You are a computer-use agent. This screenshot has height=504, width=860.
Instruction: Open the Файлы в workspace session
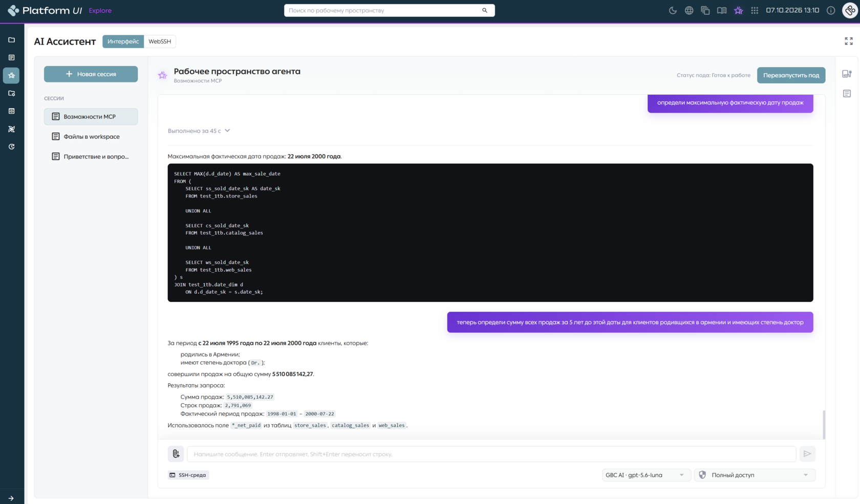(91, 137)
